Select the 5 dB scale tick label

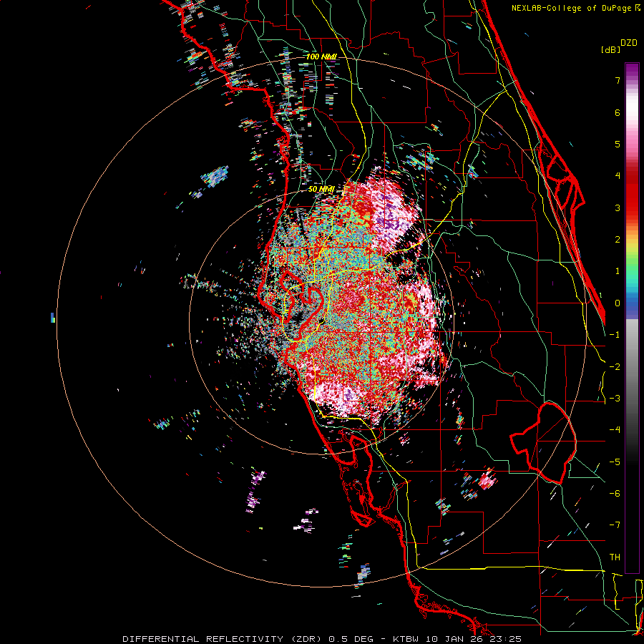coord(618,144)
